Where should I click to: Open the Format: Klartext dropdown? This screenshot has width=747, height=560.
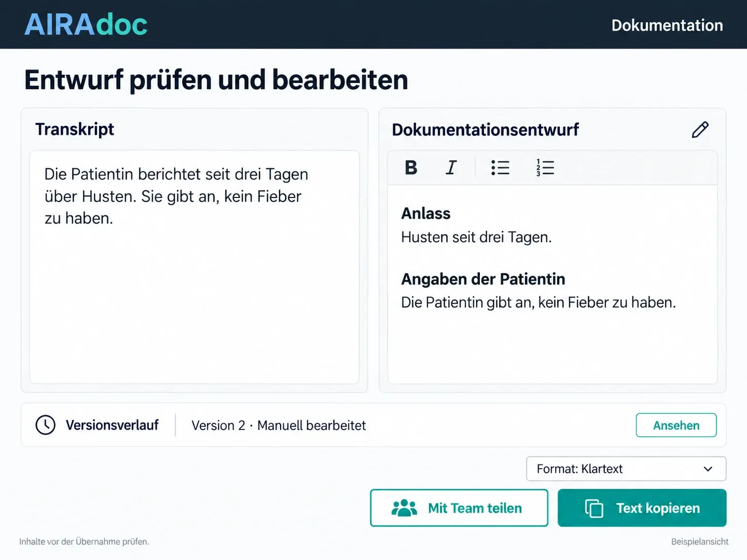[626, 469]
